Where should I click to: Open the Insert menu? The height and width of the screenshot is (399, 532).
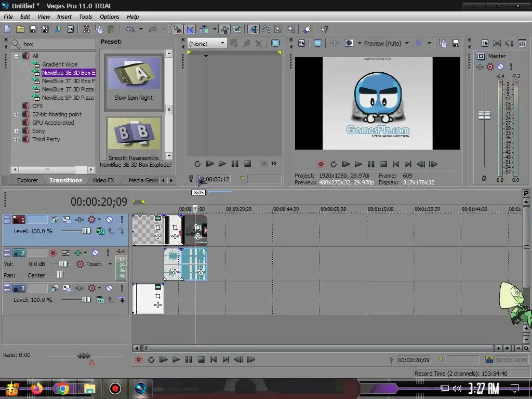click(x=64, y=17)
